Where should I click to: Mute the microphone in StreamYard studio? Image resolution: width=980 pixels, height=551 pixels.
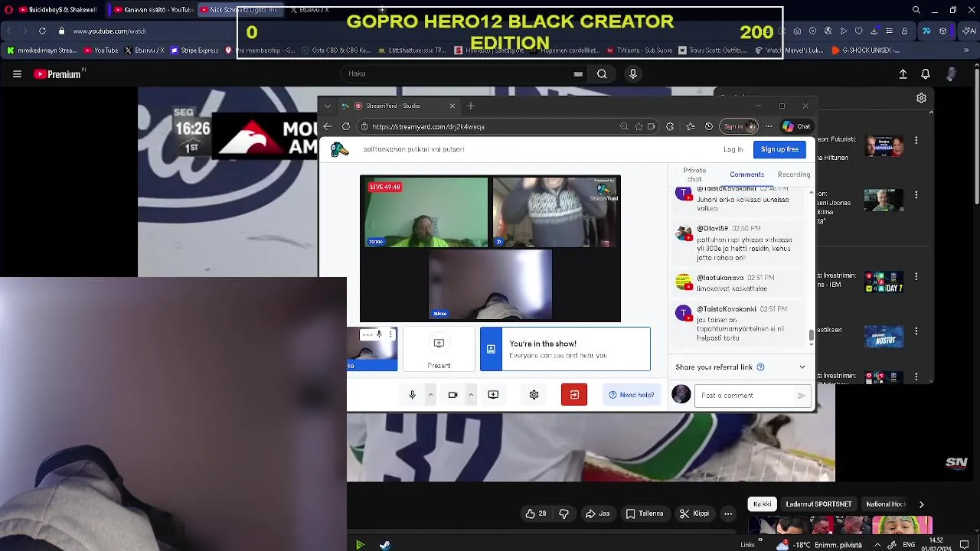tap(412, 395)
